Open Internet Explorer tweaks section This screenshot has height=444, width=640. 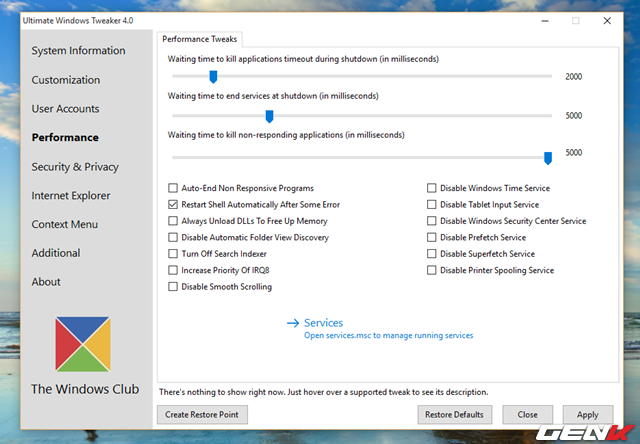pos(71,195)
